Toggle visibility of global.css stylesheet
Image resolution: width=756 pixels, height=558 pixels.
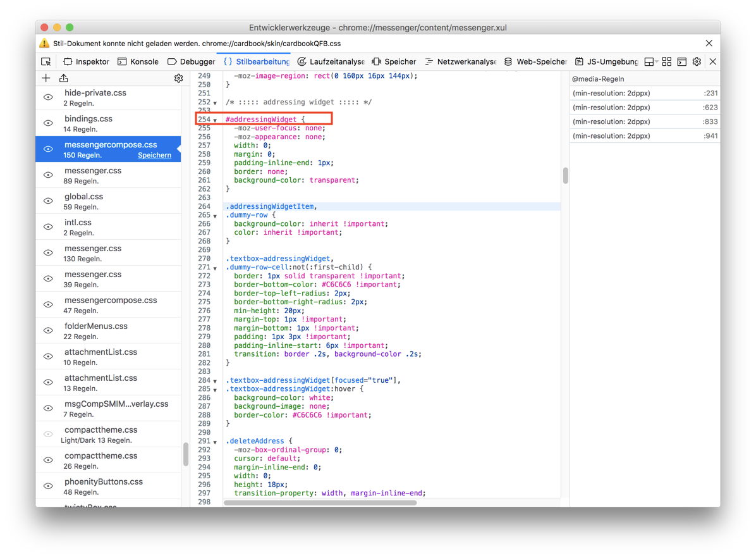(48, 201)
